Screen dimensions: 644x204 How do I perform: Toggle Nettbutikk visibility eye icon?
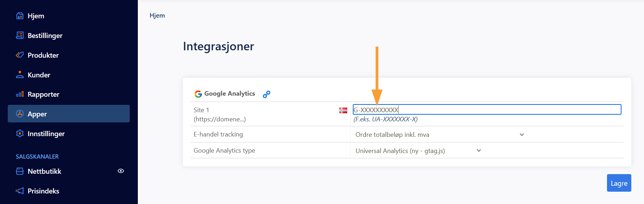[x=121, y=171]
